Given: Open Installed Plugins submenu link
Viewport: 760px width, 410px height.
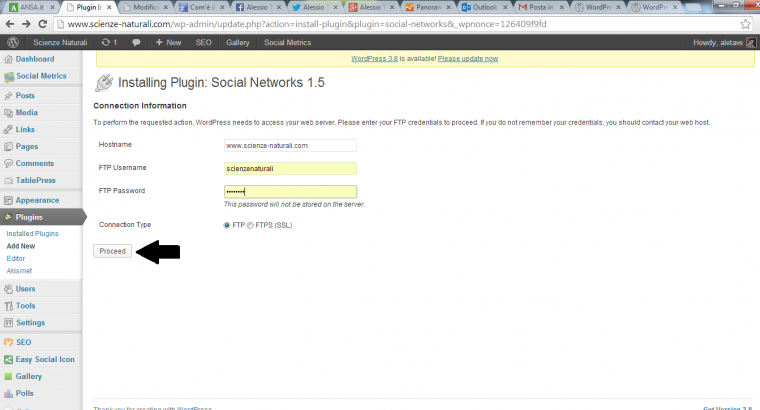Looking at the screenshot, I should pos(32,234).
